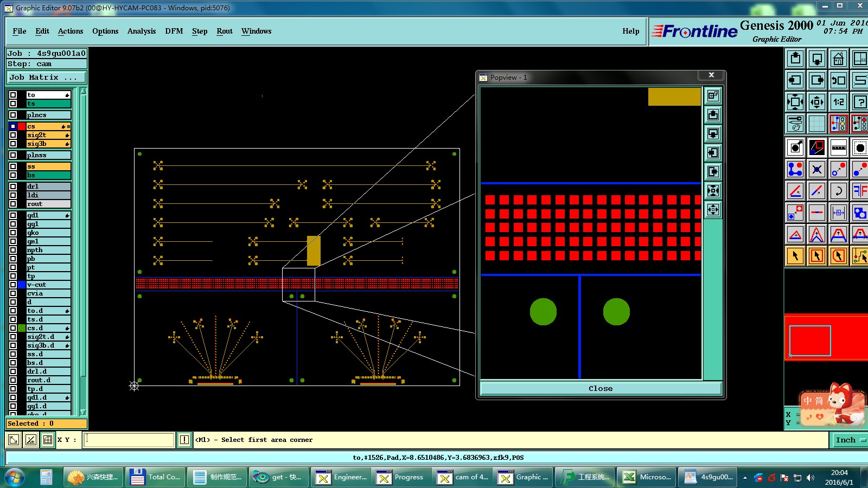Click the zoom-to-fit expand arrows icon

[795, 102]
